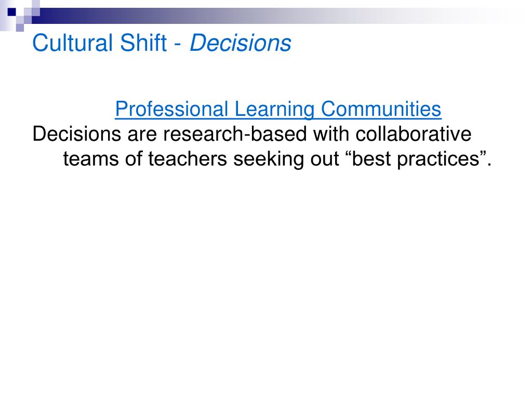This screenshot has width=532, height=399.
Task: Open the Professional Learning Communities link
Action: pyautogui.click(x=278, y=109)
